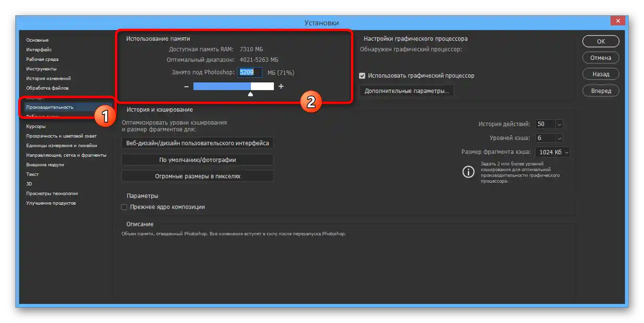The height and width of the screenshot is (323, 644).
Task: Click the Уровней кэша value field
Action: (545, 138)
